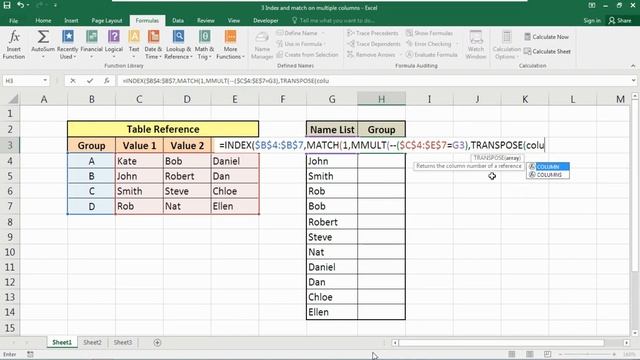Switch to the Data tab
This screenshot has width=640, height=360.
(178, 20)
